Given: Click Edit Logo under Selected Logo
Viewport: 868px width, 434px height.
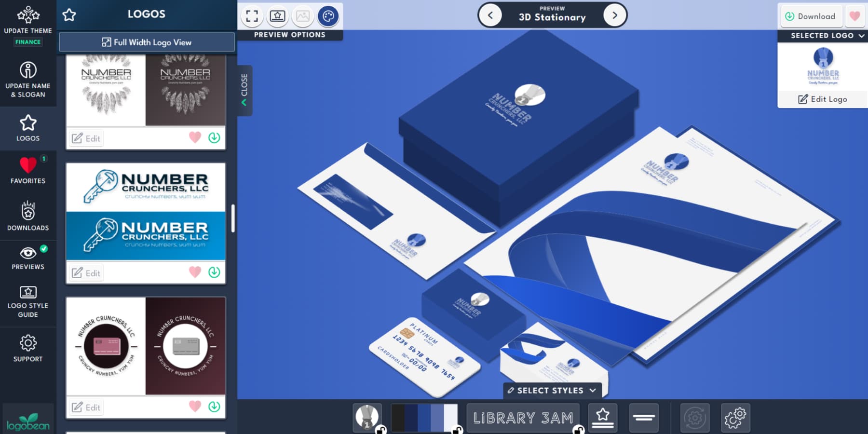Looking at the screenshot, I should point(822,99).
